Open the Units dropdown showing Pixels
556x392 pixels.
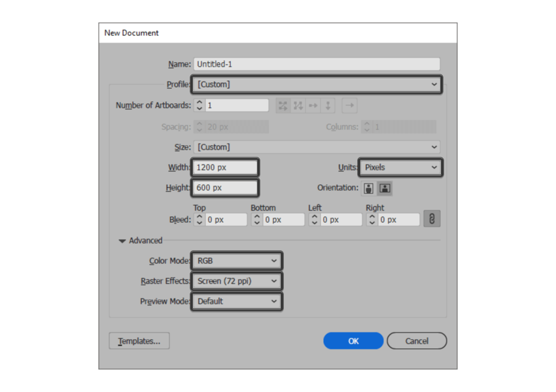point(401,167)
